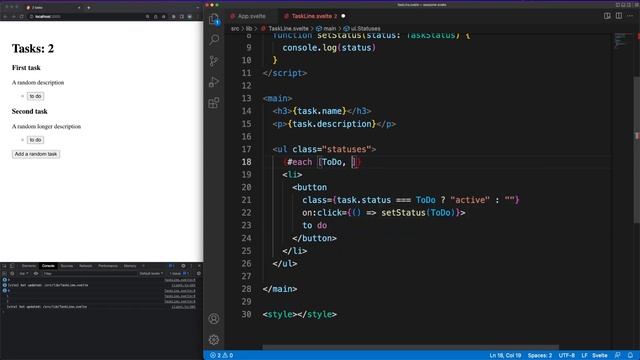The height and width of the screenshot is (360, 640).
Task: Change the Svelte language mode
Action: 600,355
